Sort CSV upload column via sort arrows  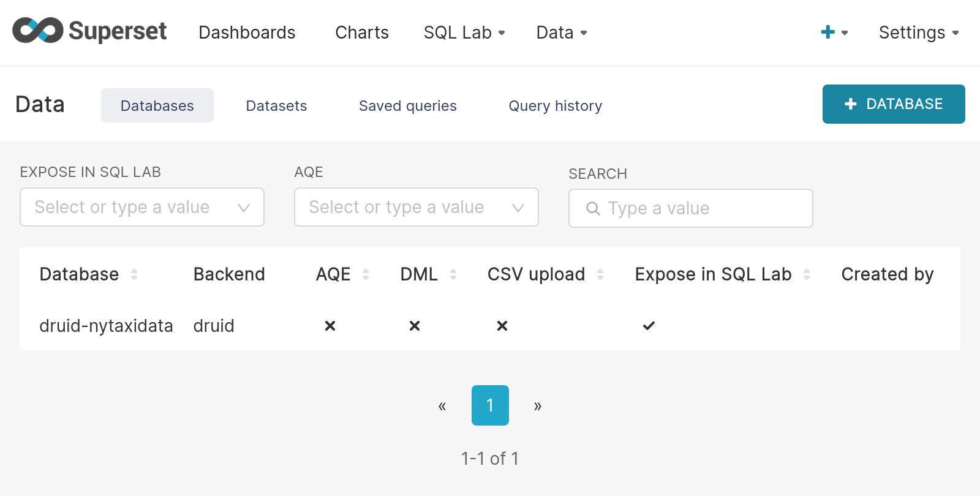pyautogui.click(x=600, y=274)
